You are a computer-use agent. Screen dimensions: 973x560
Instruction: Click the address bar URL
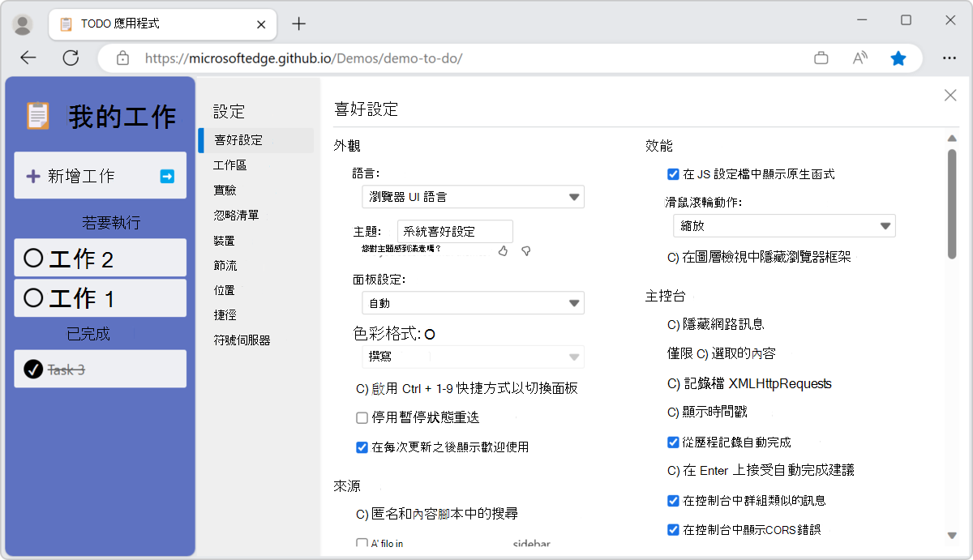click(304, 58)
